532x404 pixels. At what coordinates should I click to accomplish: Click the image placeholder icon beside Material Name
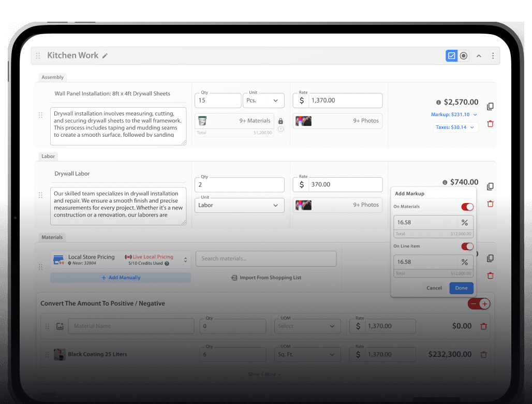pyautogui.click(x=60, y=326)
